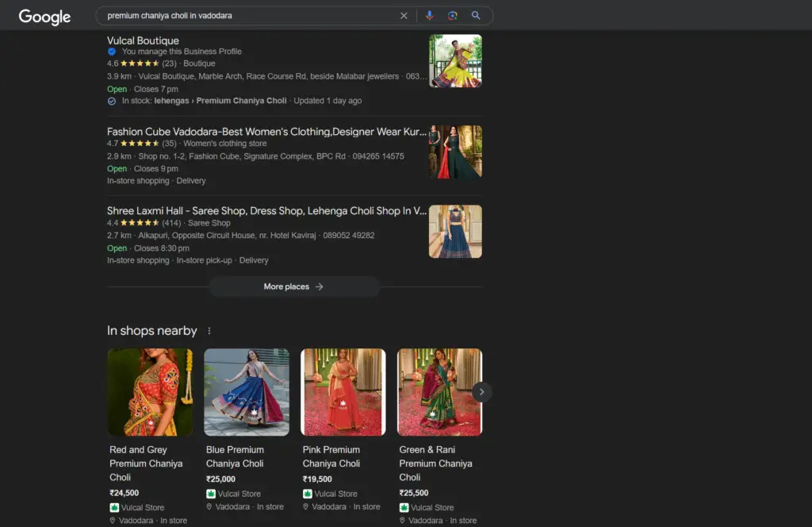This screenshot has height=527, width=812.
Task: Select the Blue Premium Chaniya Choli product image
Action: (246, 391)
